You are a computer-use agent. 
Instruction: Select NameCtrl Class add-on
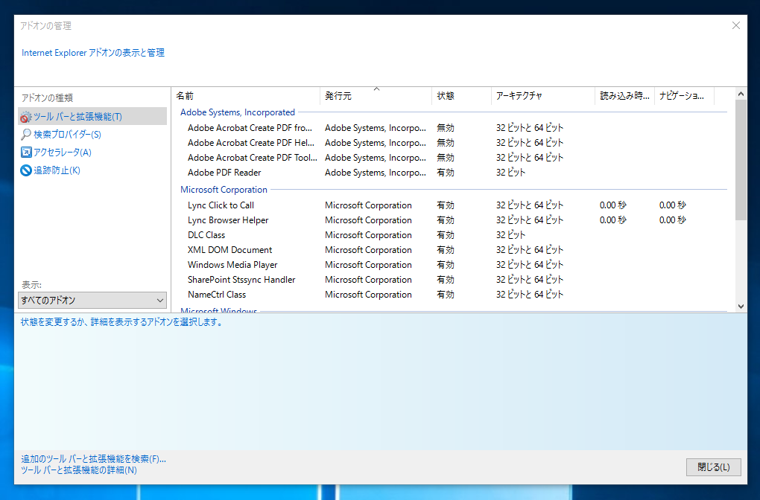pos(453,295)
